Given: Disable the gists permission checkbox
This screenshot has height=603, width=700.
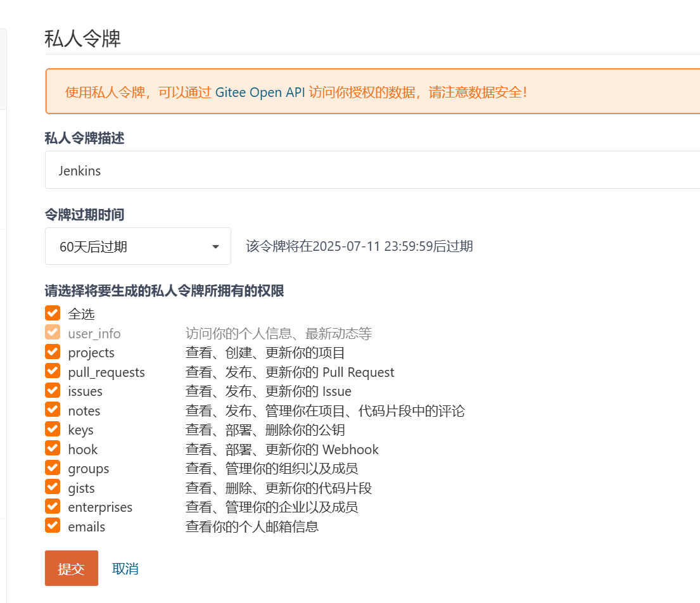Looking at the screenshot, I should click(x=53, y=488).
